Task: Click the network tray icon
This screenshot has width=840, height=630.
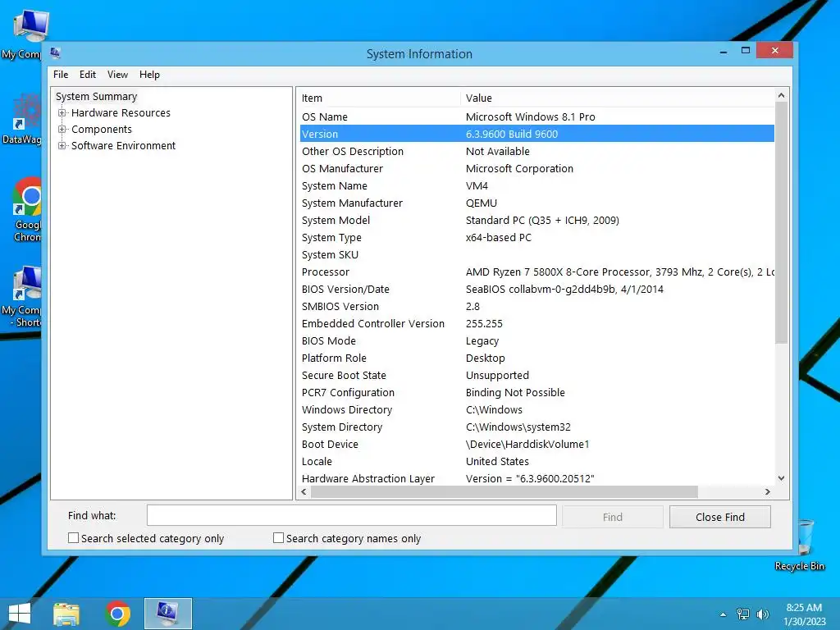Action: (743, 614)
